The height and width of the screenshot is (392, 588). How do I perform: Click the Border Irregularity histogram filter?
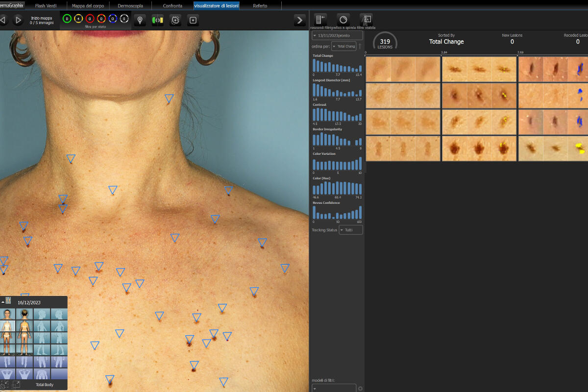[x=337, y=139]
